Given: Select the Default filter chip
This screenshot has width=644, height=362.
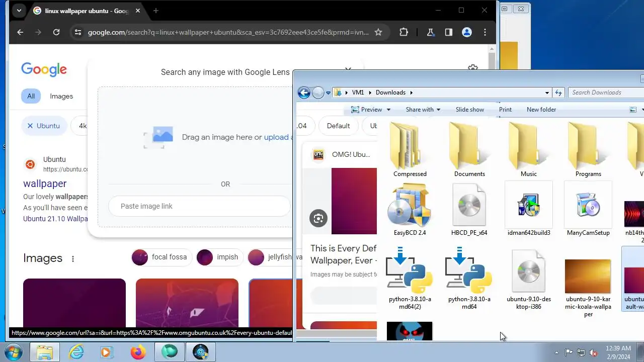Looking at the screenshot, I should pyautogui.click(x=338, y=126).
